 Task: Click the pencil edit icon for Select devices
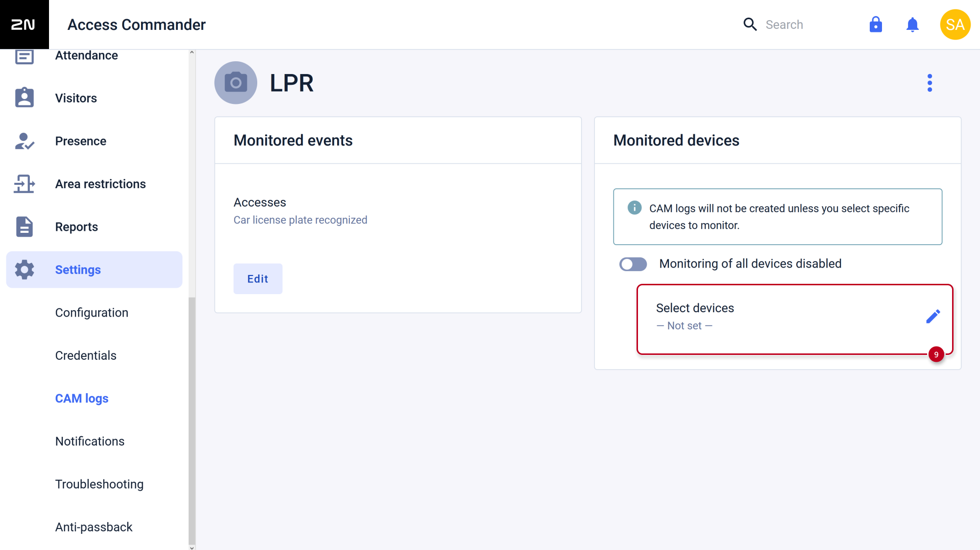[933, 317]
